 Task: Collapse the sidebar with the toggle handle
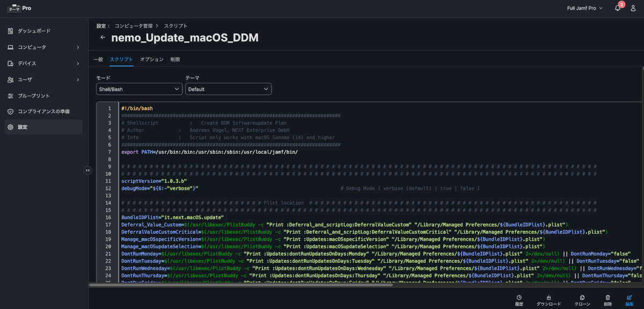click(88, 170)
